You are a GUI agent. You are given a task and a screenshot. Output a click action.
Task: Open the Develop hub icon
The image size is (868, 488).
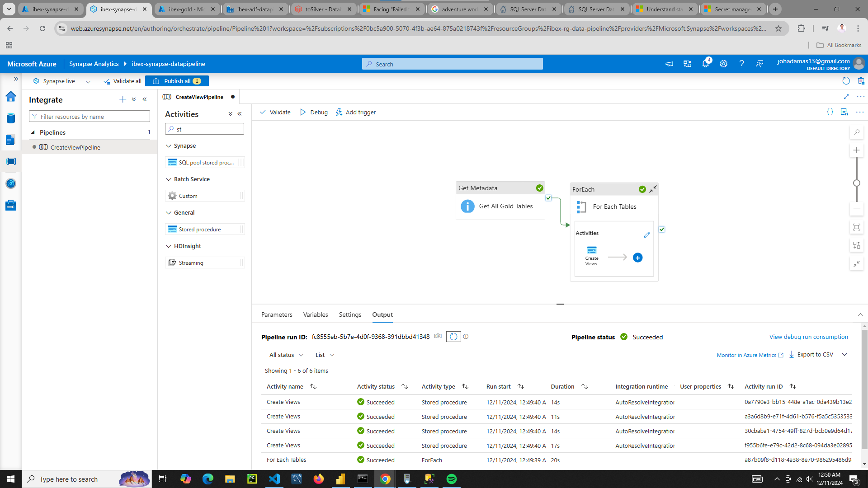click(x=11, y=140)
